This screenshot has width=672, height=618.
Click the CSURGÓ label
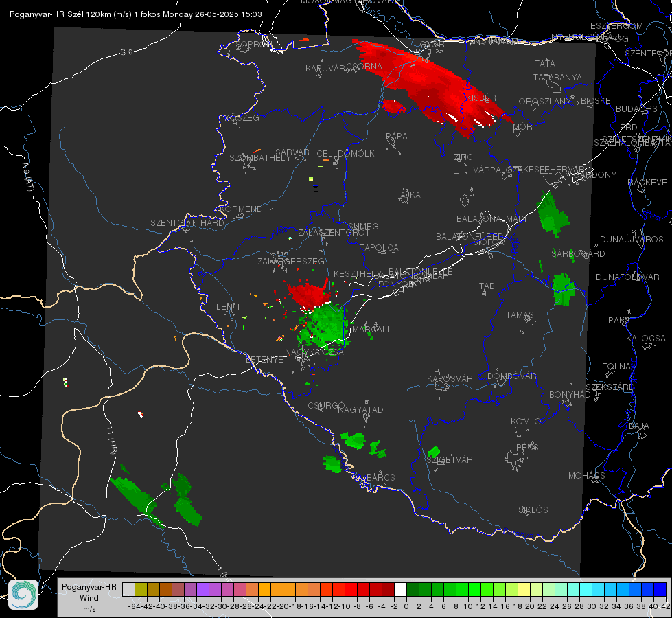[x=326, y=406]
